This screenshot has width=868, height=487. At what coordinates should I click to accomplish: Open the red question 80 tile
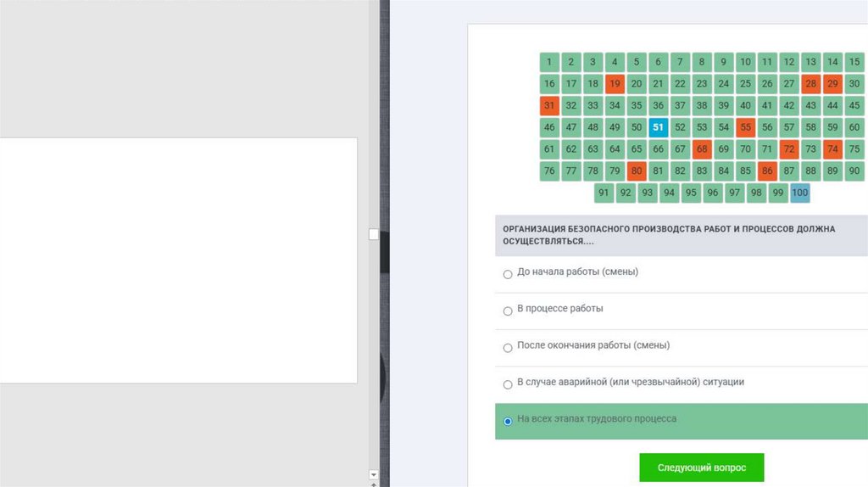tap(637, 171)
